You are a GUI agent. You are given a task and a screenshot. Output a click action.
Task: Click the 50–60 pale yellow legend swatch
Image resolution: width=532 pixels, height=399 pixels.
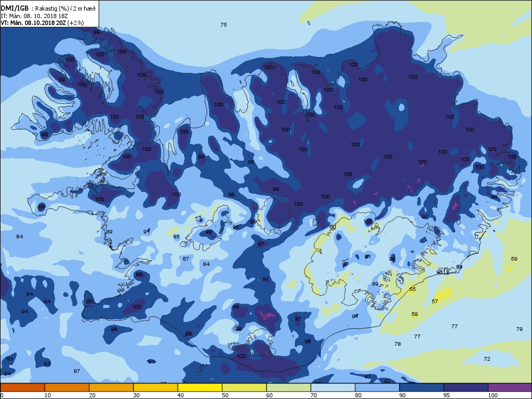[x=244, y=387]
